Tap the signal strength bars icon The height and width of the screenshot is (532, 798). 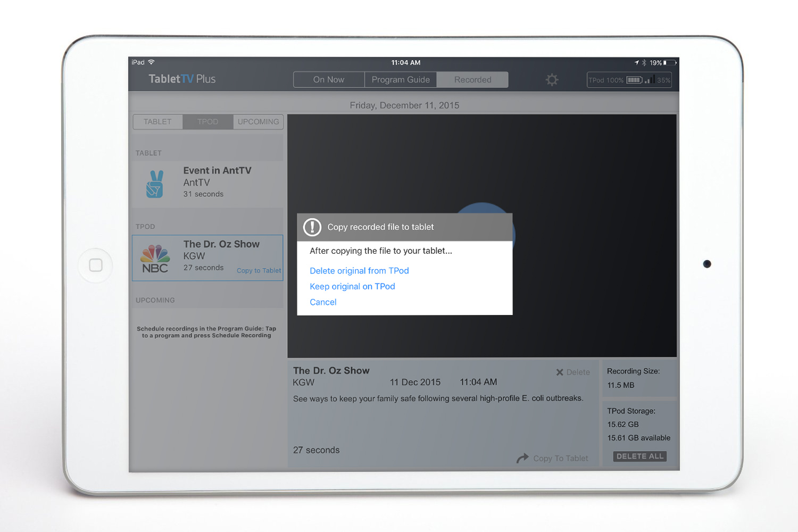(x=650, y=80)
